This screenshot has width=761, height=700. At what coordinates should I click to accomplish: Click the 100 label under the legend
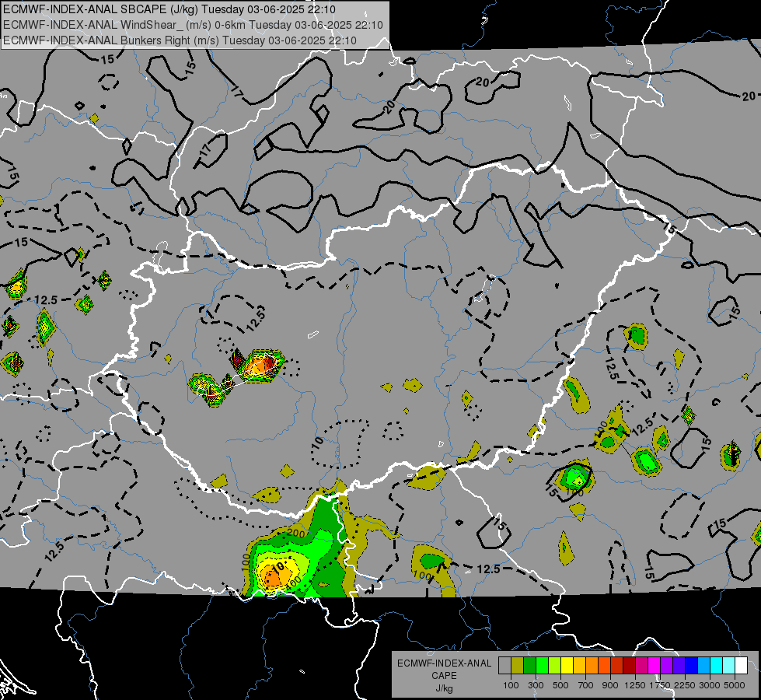(511, 685)
